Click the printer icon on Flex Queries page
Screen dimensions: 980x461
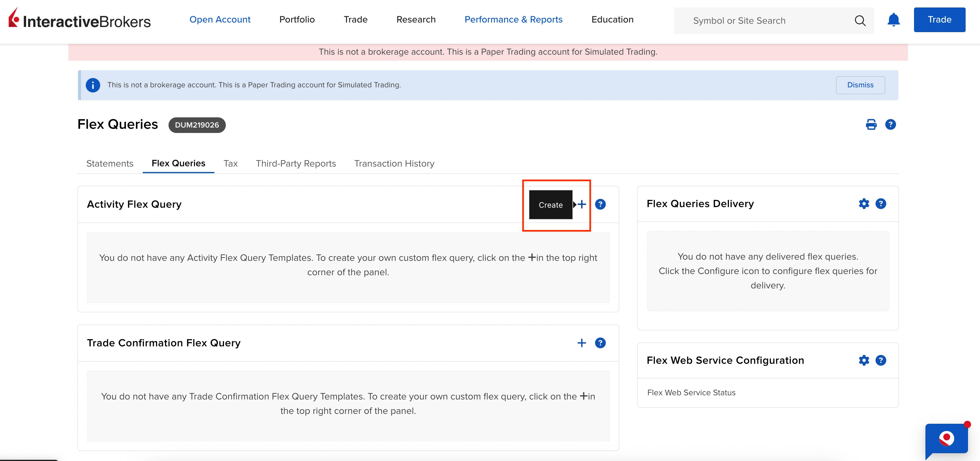pyautogui.click(x=871, y=125)
